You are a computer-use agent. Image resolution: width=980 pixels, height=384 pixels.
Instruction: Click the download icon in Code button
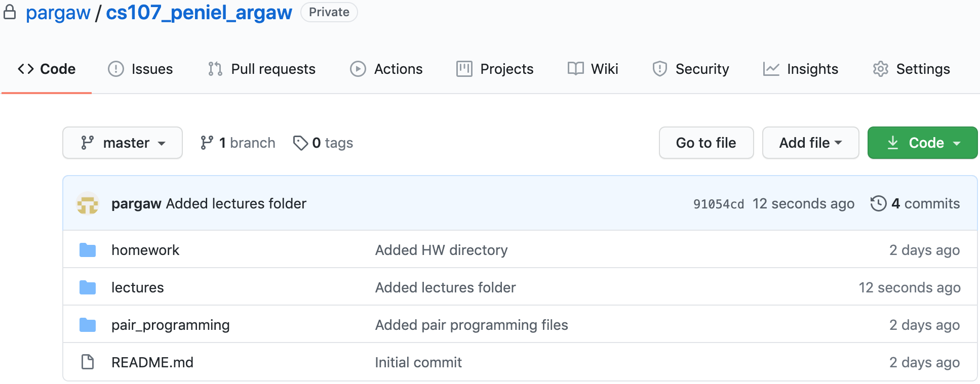[893, 143]
